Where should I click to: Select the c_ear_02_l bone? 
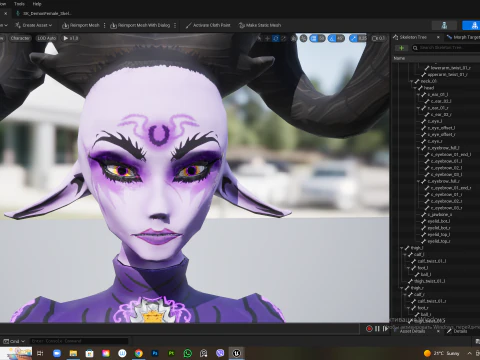(441, 101)
